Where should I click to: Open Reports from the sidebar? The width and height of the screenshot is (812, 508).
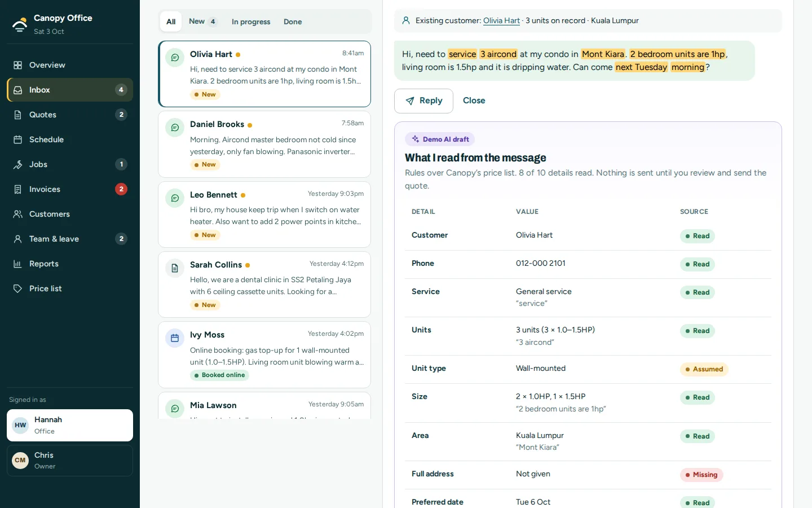tap(70, 264)
